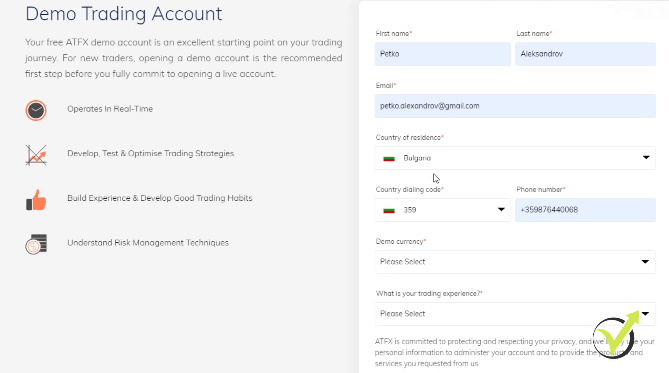This screenshot has height=373, width=669.
Task: Click the Country dialing code label
Action: coord(410,189)
